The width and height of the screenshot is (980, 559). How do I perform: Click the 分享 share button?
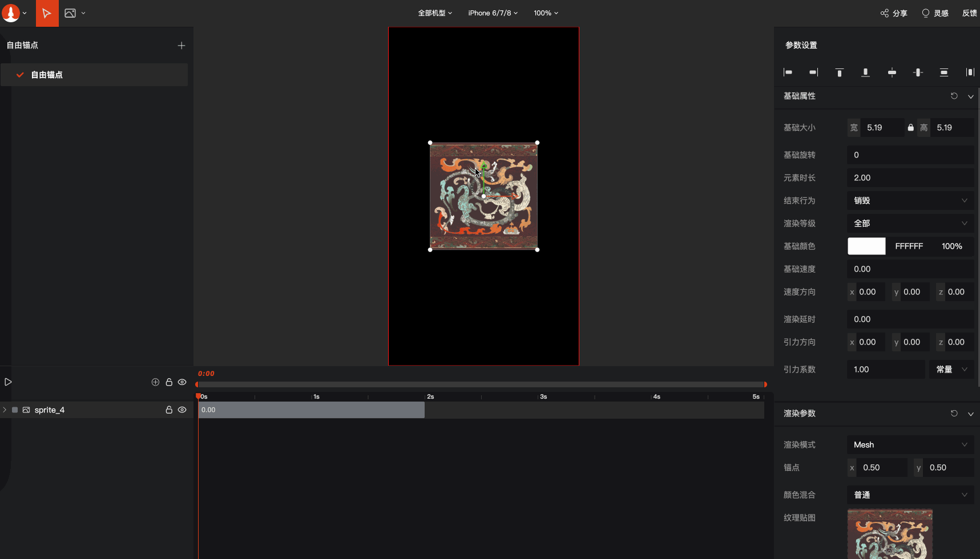coord(894,13)
